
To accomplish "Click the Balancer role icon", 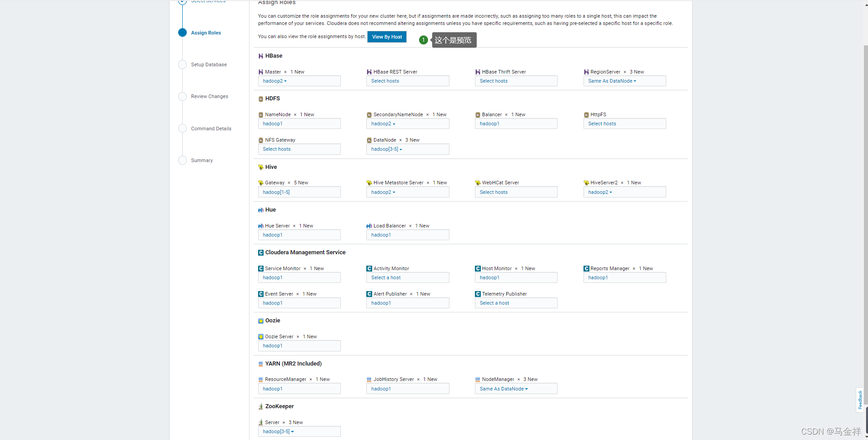I will [478, 115].
